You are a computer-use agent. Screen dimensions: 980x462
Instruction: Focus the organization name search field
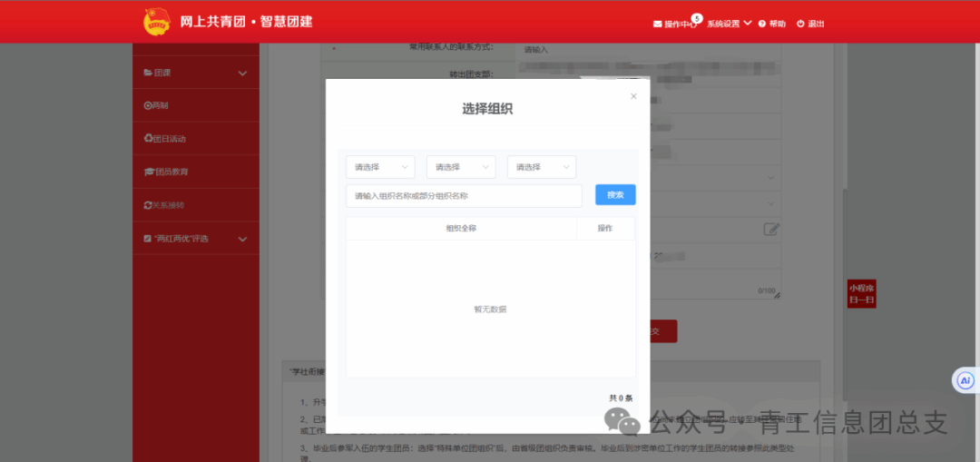pos(464,196)
